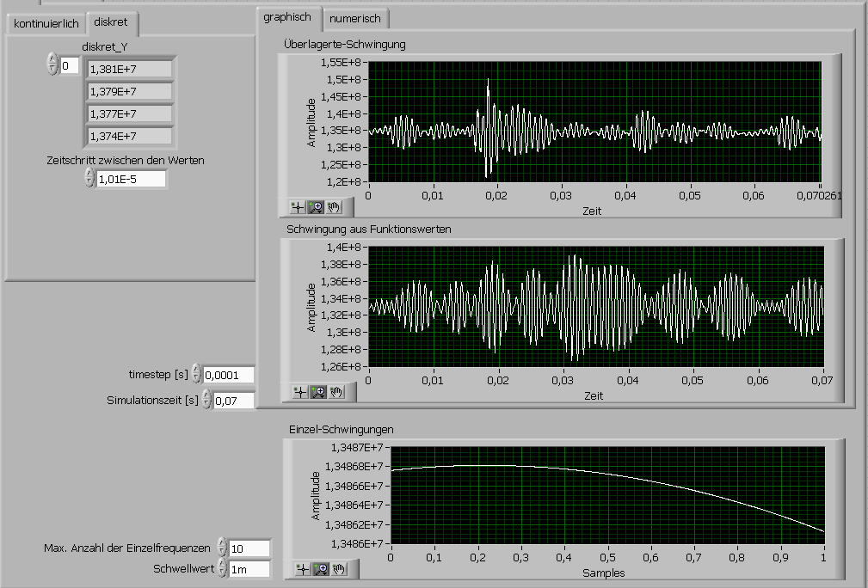Click the Überlagerte-Schwingung waveform plot area
868x588 pixels.
tap(594, 122)
